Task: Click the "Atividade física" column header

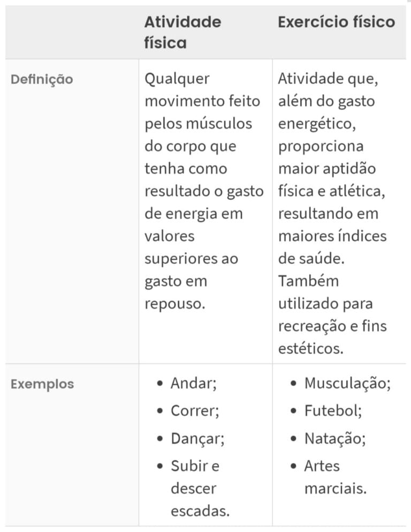Action: (x=182, y=32)
